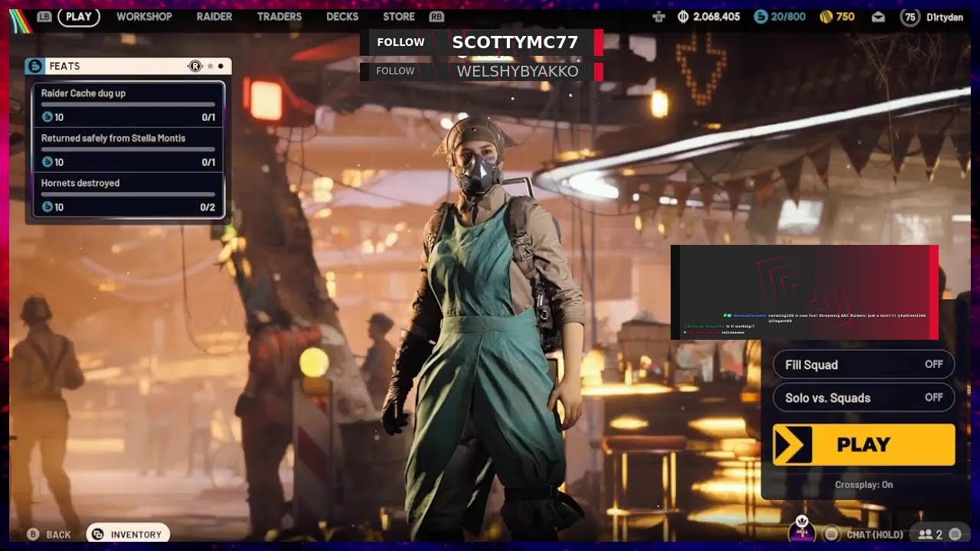Image resolution: width=980 pixels, height=551 pixels.
Task: Select the black page dot in FEATS header
Action: coord(220,66)
